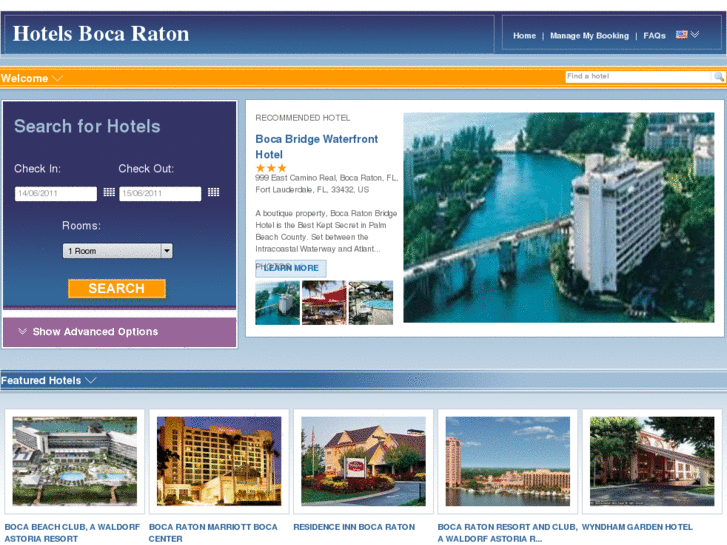Click the RECOMMENDED HOTEL label
727x545 pixels.
pos(303,118)
